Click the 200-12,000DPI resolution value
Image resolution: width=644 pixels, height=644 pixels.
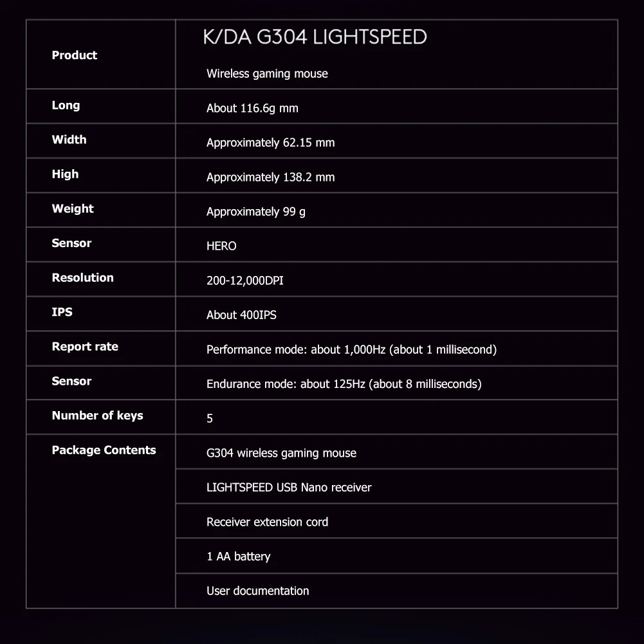(x=244, y=281)
